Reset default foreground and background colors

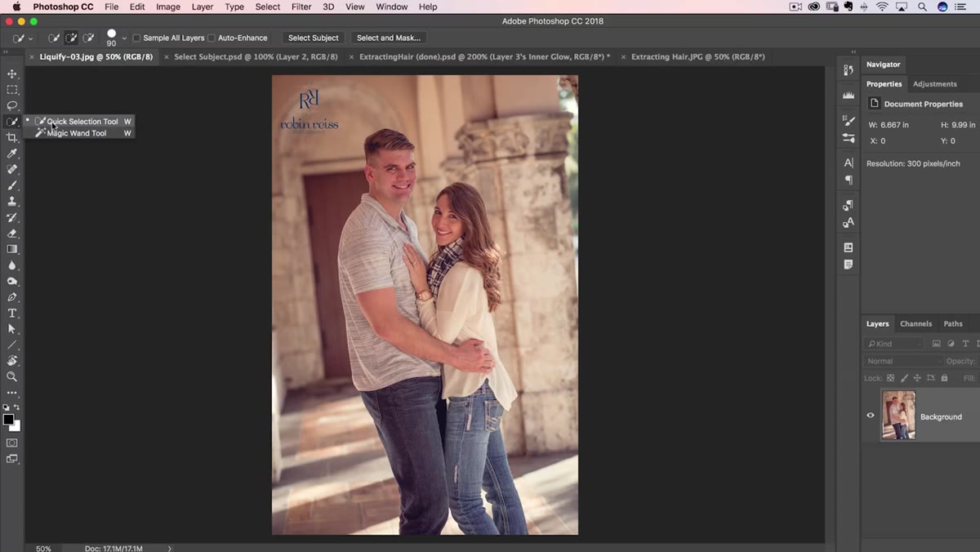[x=7, y=407]
